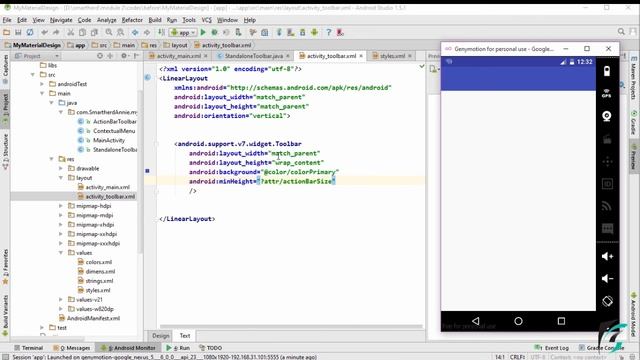Click the editor horizontal scrollbar
The width and height of the screenshot is (640, 360).
[x=291, y=327]
